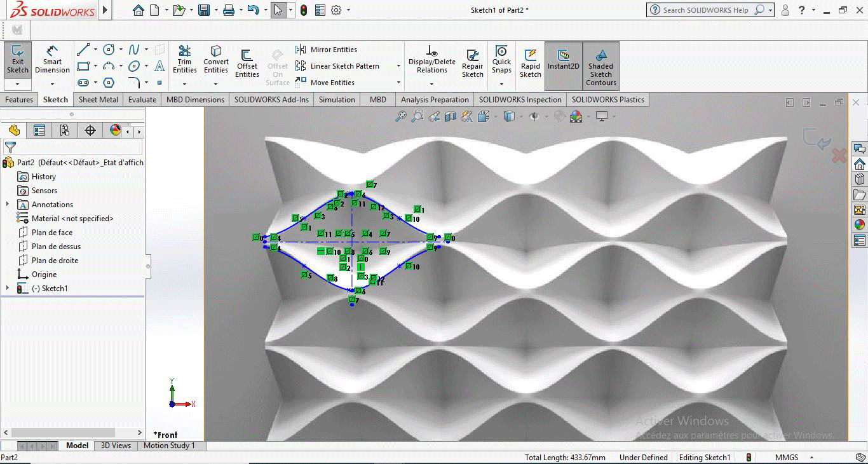The width and height of the screenshot is (868, 464).
Task: Toggle the Instant2D button
Action: 563,60
